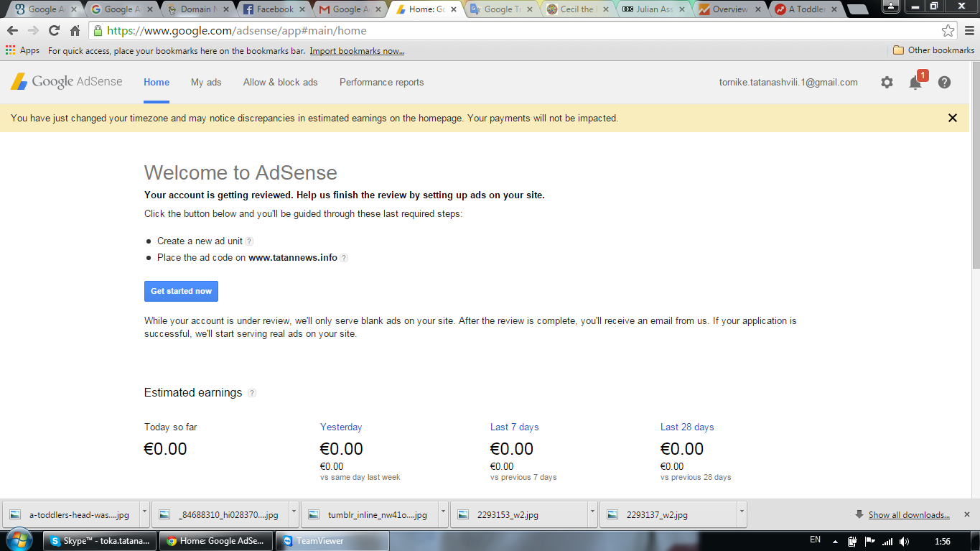The width and height of the screenshot is (980, 551).
Task: Open the tumblr_inline_nw41o downloaded file
Action: (x=370, y=514)
